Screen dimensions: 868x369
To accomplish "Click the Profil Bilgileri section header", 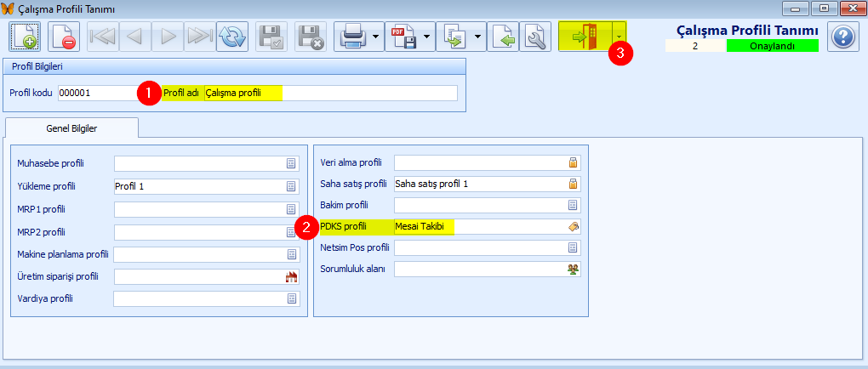I will 235,66.
